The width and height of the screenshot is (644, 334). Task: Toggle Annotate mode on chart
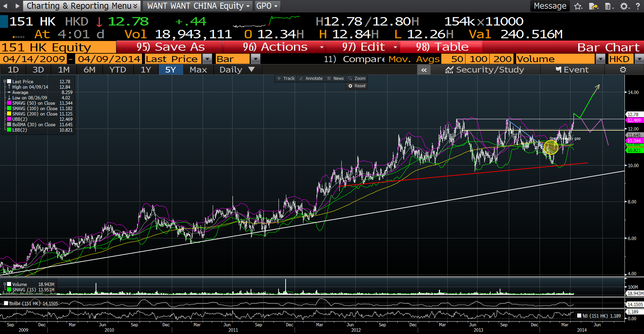click(x=311, y=79)
